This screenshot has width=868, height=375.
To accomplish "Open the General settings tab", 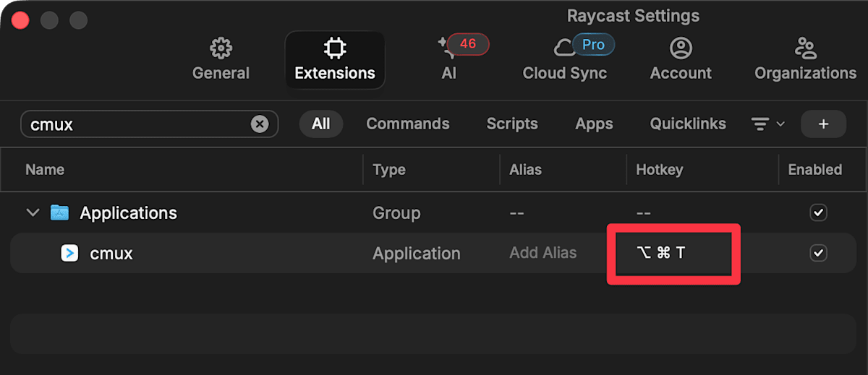I will tap(221, 61).
